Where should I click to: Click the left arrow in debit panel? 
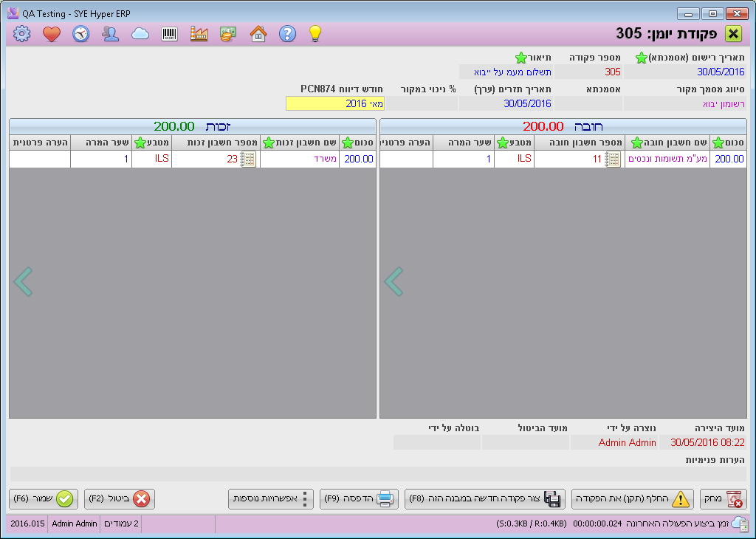[x=394, y=281]
